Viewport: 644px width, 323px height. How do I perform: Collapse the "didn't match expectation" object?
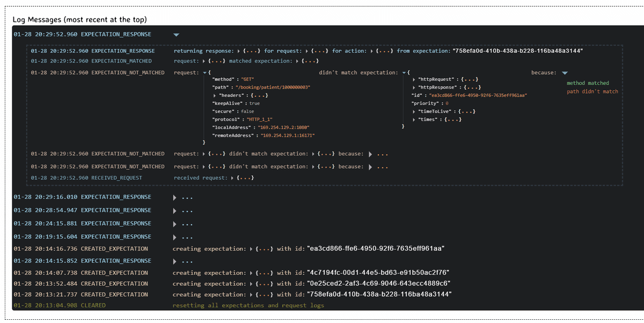pyautogui.click(x=402, y=72)
